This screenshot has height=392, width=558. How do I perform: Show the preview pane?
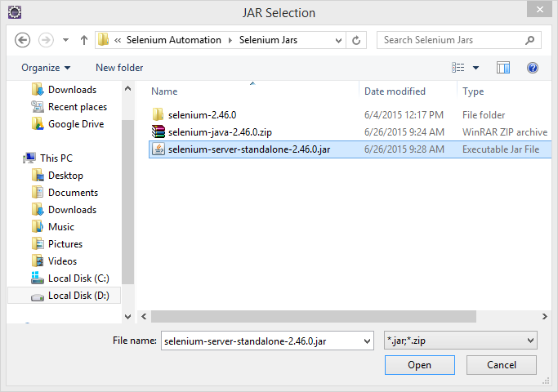(x=503, y=68)
